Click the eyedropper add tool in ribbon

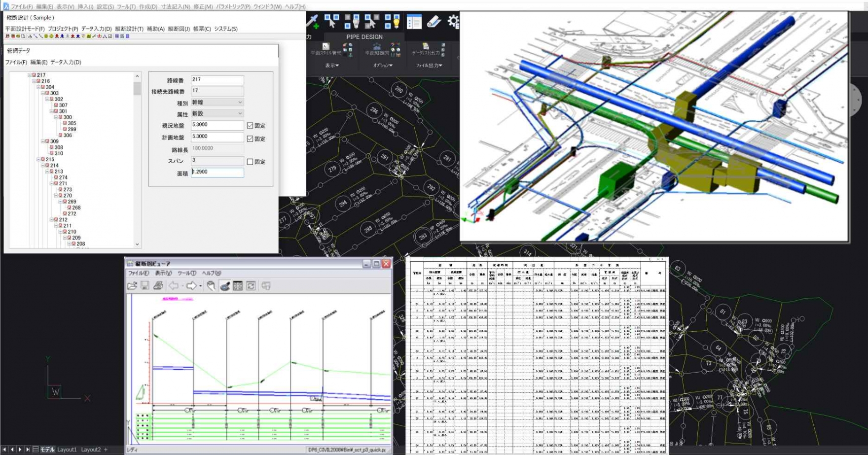(x=313, y=22)
